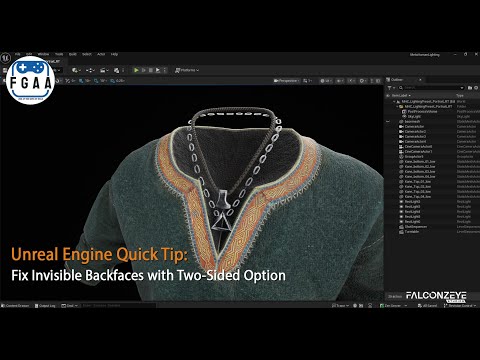The height and width of the screenshot is (360, 480).
Task: Toggle the grid snap icon
Action: click(x=81, y=81)
